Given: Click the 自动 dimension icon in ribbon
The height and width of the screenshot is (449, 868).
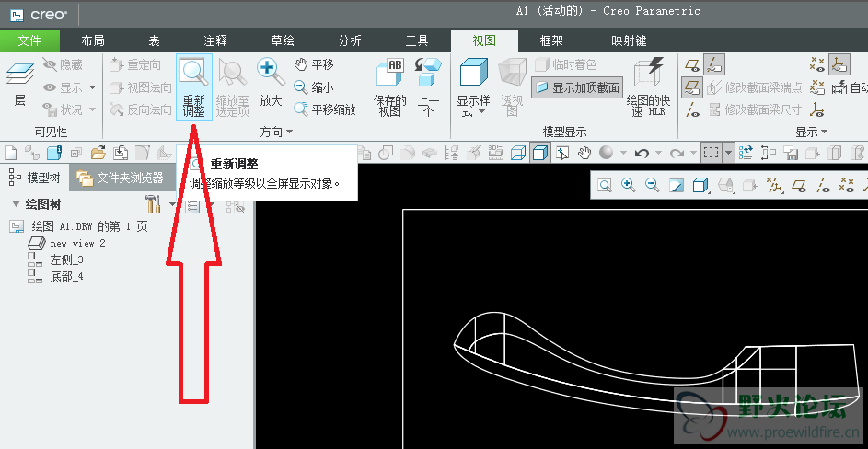Looking at the screenshot, I should (850, 86).
